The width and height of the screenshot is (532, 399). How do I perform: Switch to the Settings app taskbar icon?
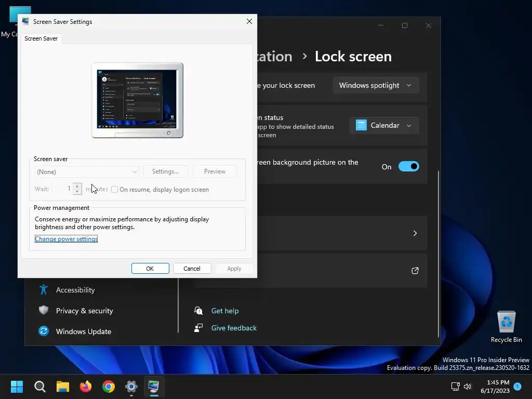point(131,386)
